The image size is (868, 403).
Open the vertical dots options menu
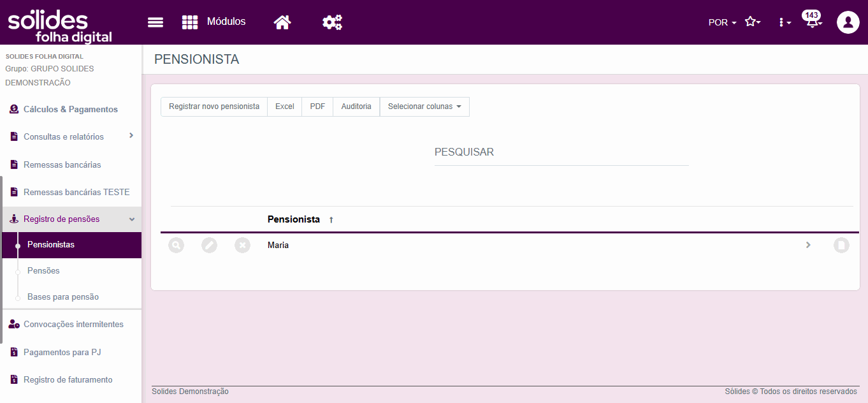(x=785, y=22)
